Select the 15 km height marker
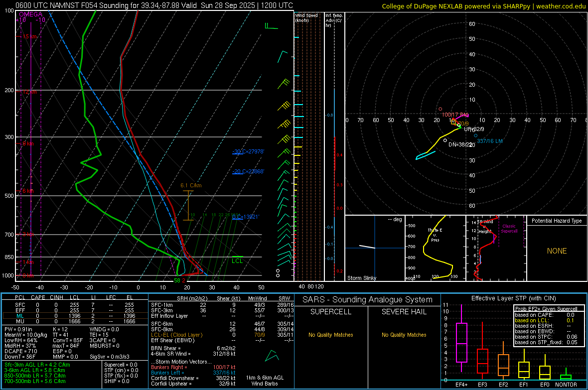588x390 pixels. 29,36
